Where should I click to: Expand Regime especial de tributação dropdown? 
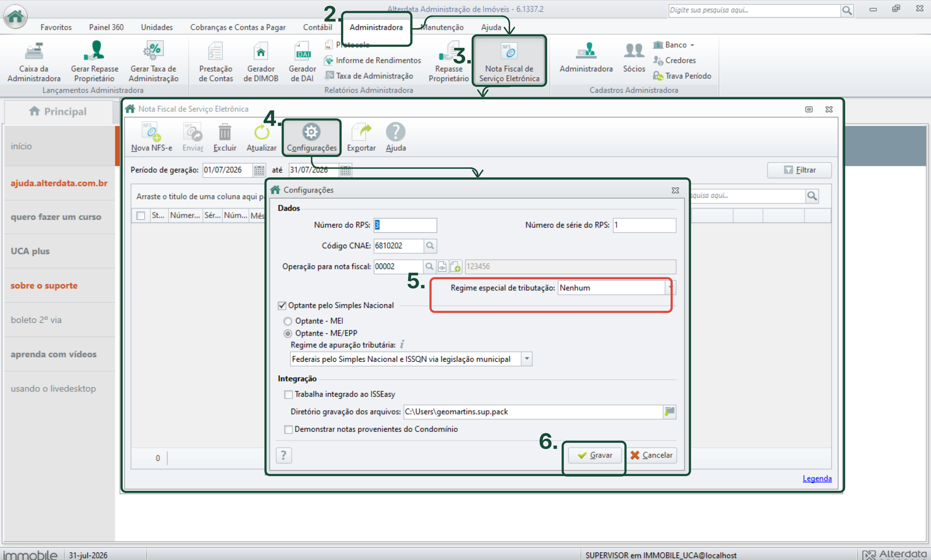670,288
